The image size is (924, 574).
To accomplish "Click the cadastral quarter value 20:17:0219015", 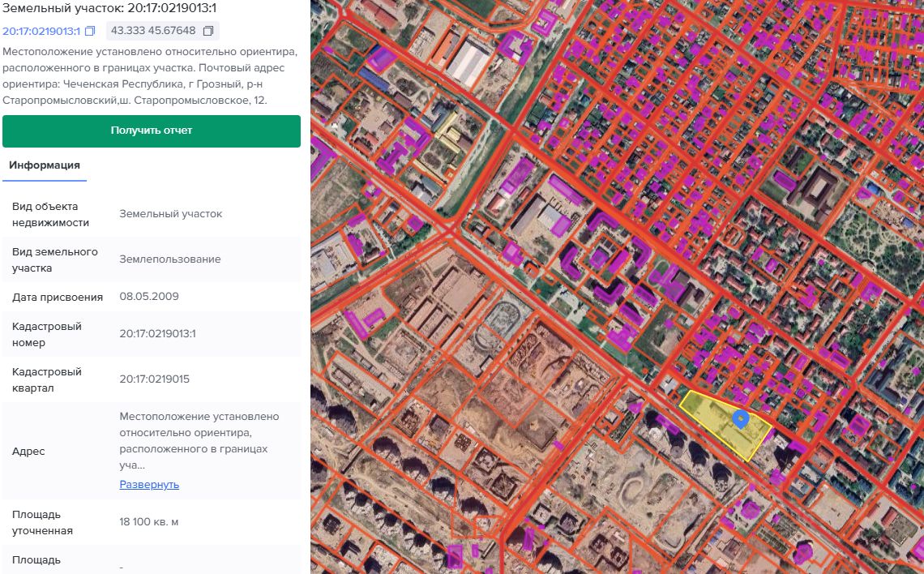I will point(154,379).
